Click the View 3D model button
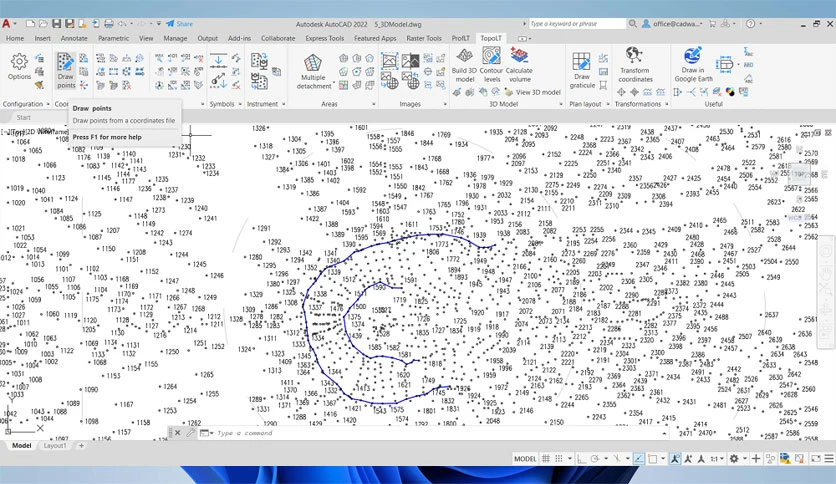The image size is (836, 484). coord(532,92)
